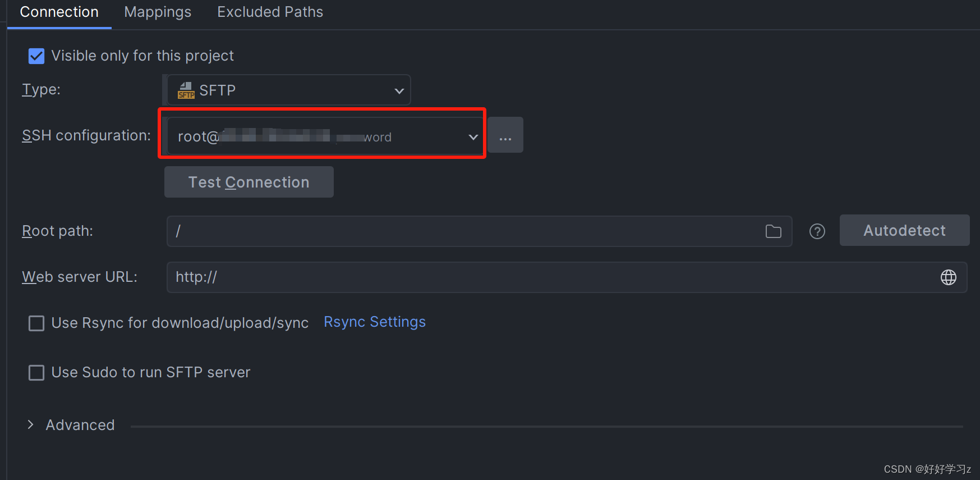Switch to the Mappings tab
980x480 pixels.
tap(158, 12)
